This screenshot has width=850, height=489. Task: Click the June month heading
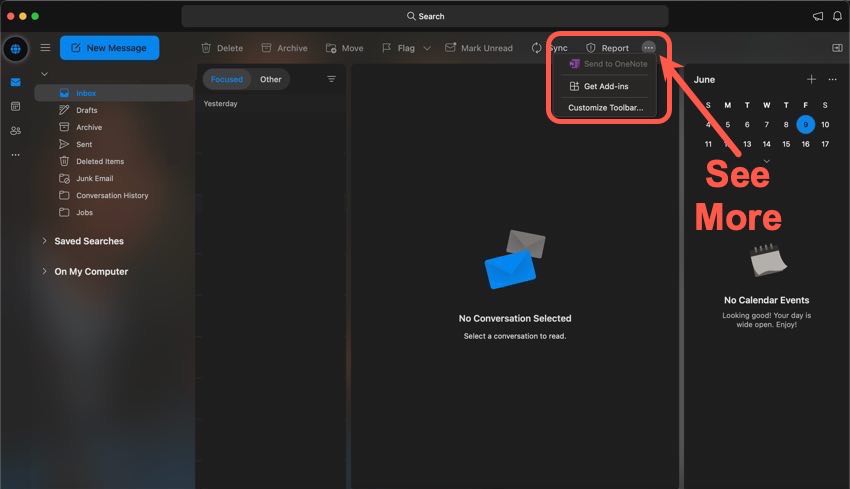click(704, 80)
